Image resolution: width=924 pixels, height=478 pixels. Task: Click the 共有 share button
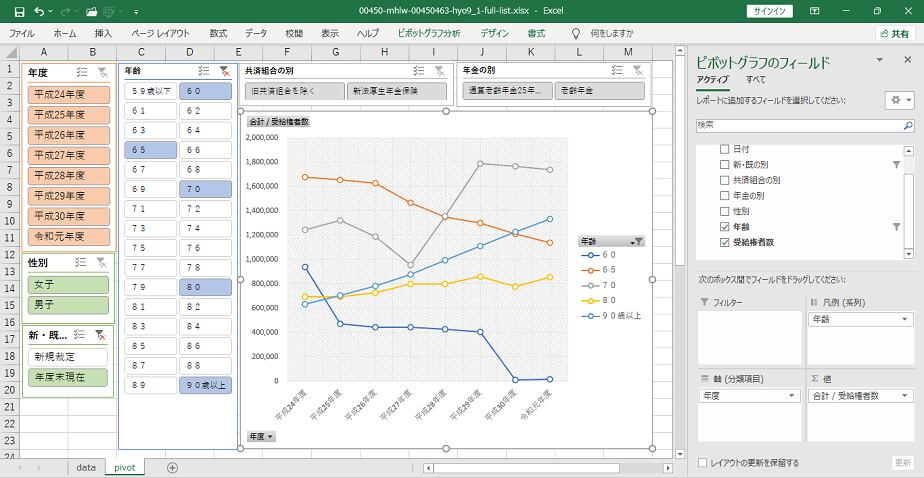(893, 33)
